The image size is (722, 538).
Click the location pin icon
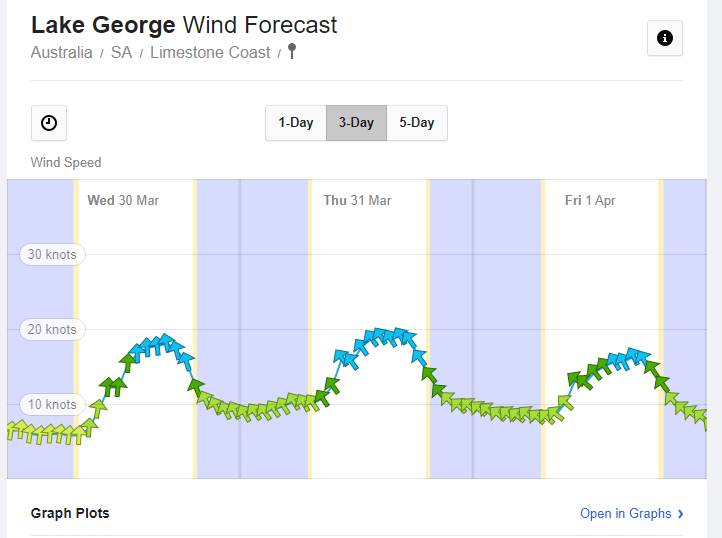click(292, 52)
